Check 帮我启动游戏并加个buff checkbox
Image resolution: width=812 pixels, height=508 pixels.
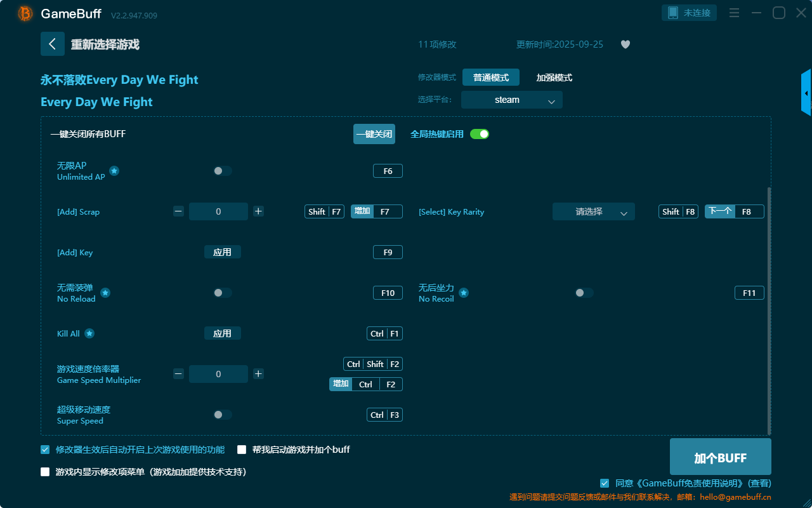tap(242, 450)
